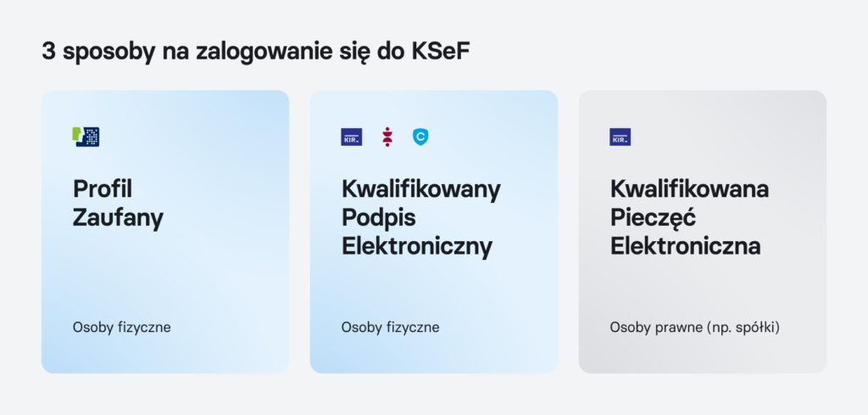Click "Osoby fizyczne" under Podpis Elektroniczny
Image resolution: width=868 pixels, height=415 pixels.
(x=390, y=327)
